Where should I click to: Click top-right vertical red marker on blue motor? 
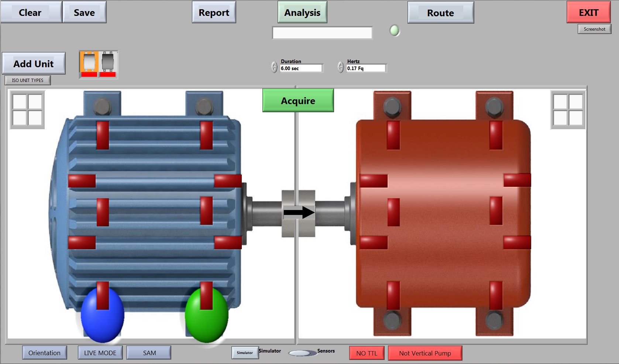click(x=206, y=135)
